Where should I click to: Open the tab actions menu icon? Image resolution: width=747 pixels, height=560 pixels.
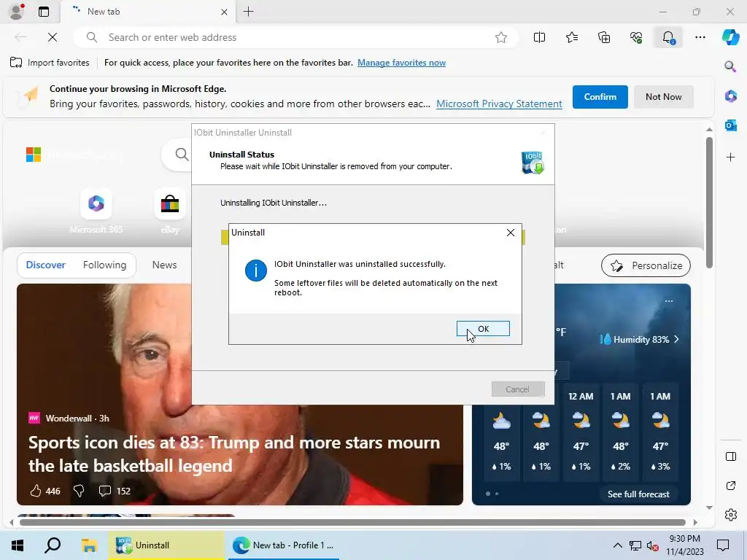(x=44, y=12)
